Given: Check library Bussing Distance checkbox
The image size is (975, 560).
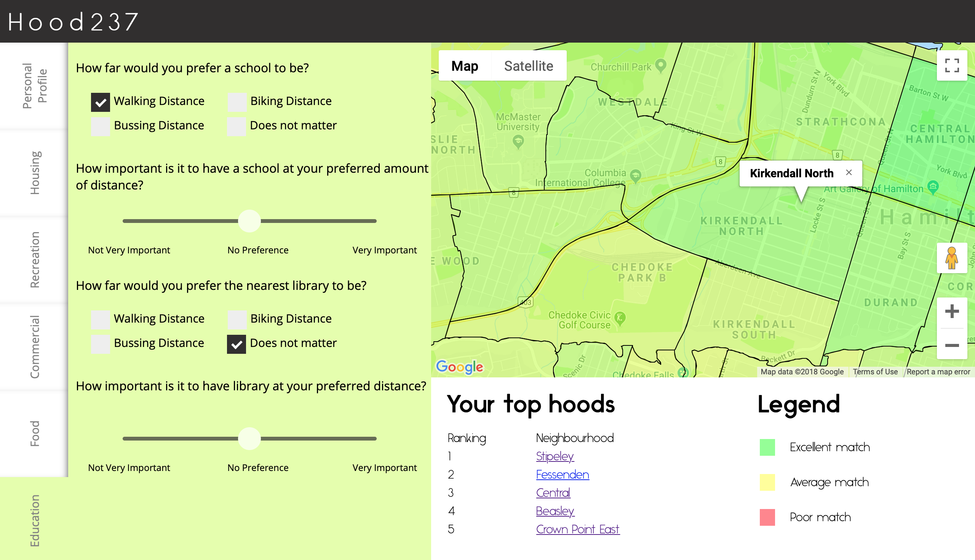Looking at the screenshot, I should click(x=100, y=344).
